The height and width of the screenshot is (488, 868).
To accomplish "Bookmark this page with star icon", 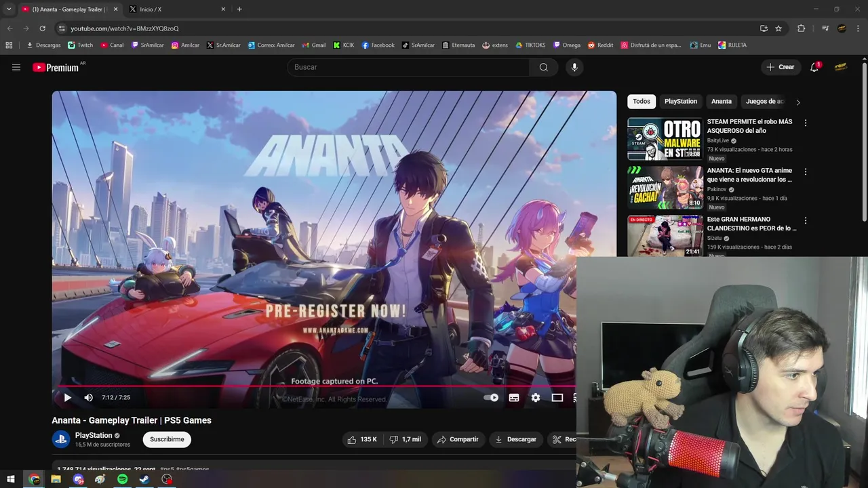I will [x=778, y=28].
